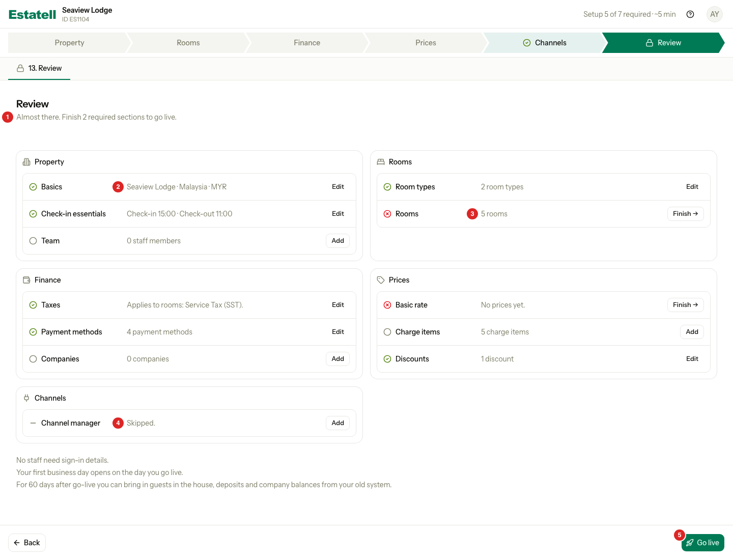Image resolution: width=733 pixels, height=560 pixels.
Task: Go to the Property setup step
Action: click(69, 43)
